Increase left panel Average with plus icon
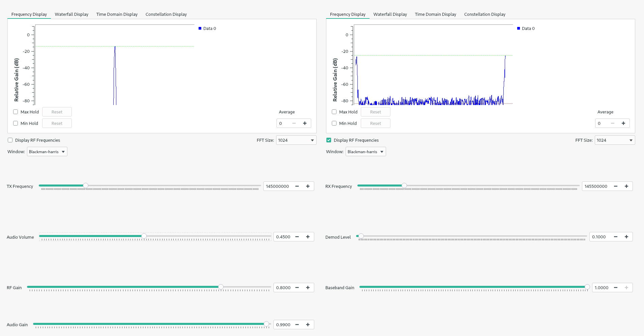Image resolution: width=644 pixels, height=336 pixels. pyautogui.click(x=305, y=123)
